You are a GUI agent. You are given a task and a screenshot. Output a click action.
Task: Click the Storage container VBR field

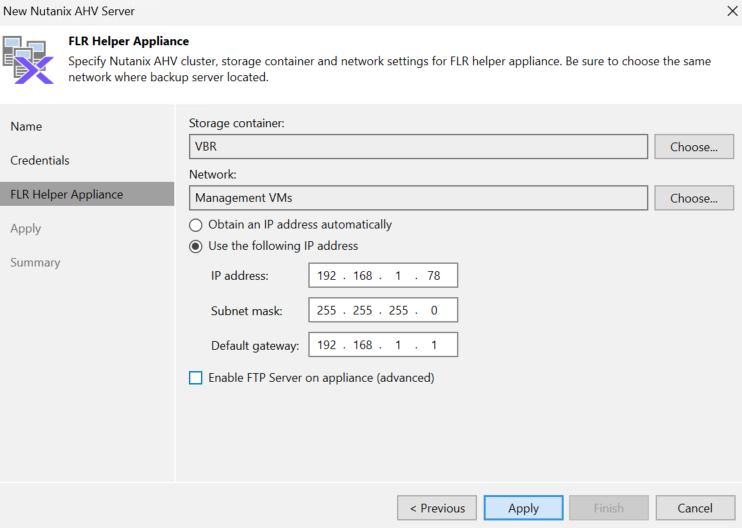pos(418,147)
